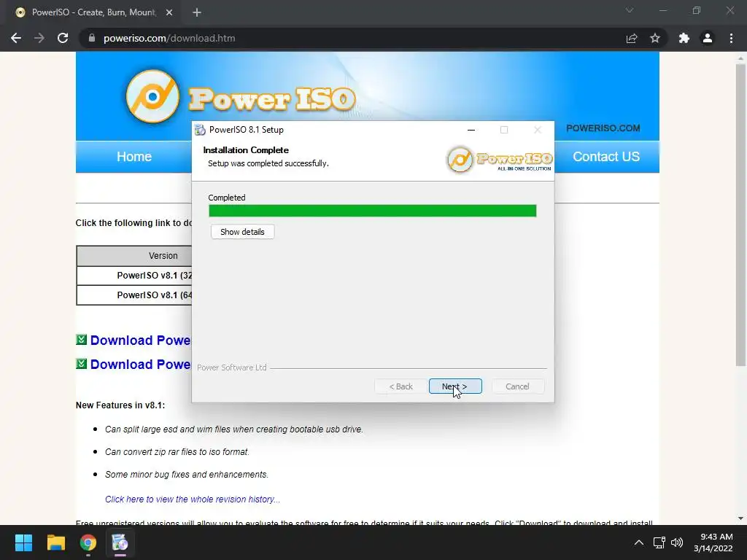This screenshot has width=747, height=560.
Task: Click "Setup was completed successfully." text
Action: click(268, 163)
